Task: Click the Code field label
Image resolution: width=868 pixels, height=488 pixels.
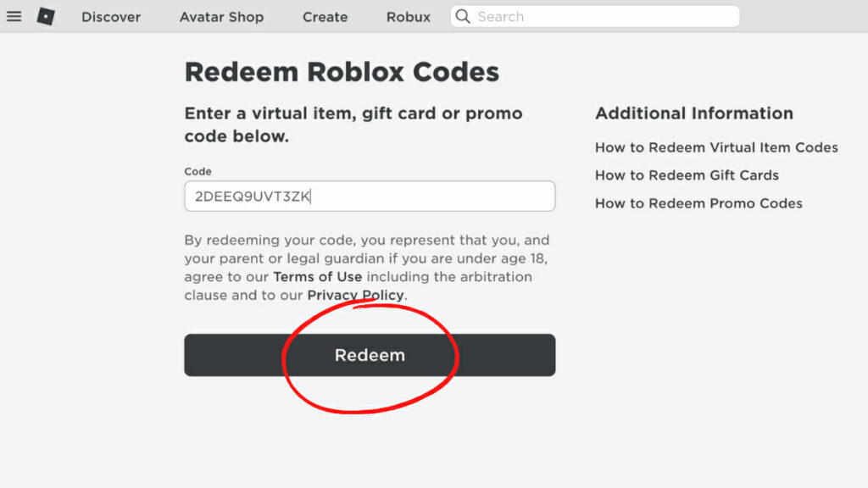Action: [x=198, y=171]
